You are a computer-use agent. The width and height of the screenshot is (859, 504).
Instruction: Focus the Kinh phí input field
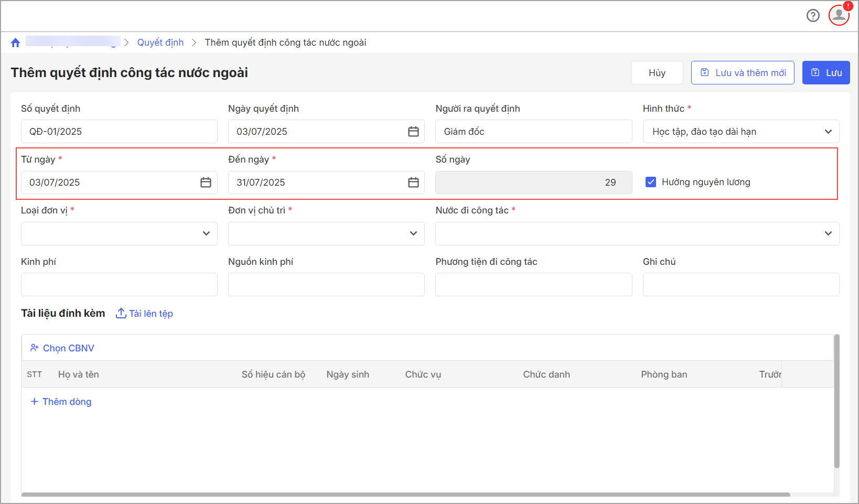tap(119, 284)
